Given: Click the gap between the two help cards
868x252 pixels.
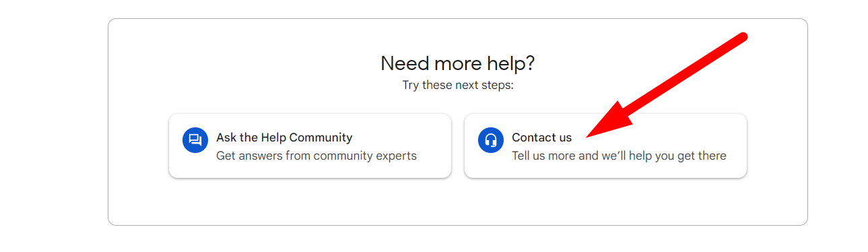Looking at the screenshot, I should [458, 146].
